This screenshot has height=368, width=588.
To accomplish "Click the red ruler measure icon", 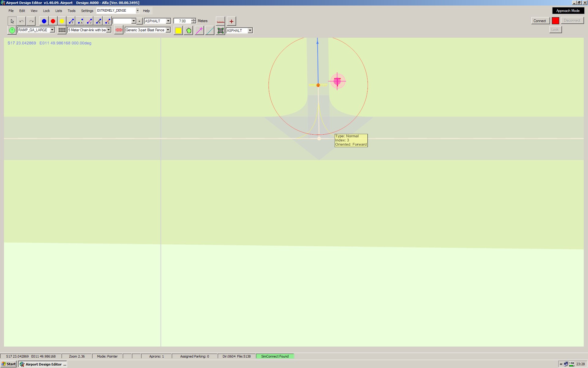I will 221,21.
